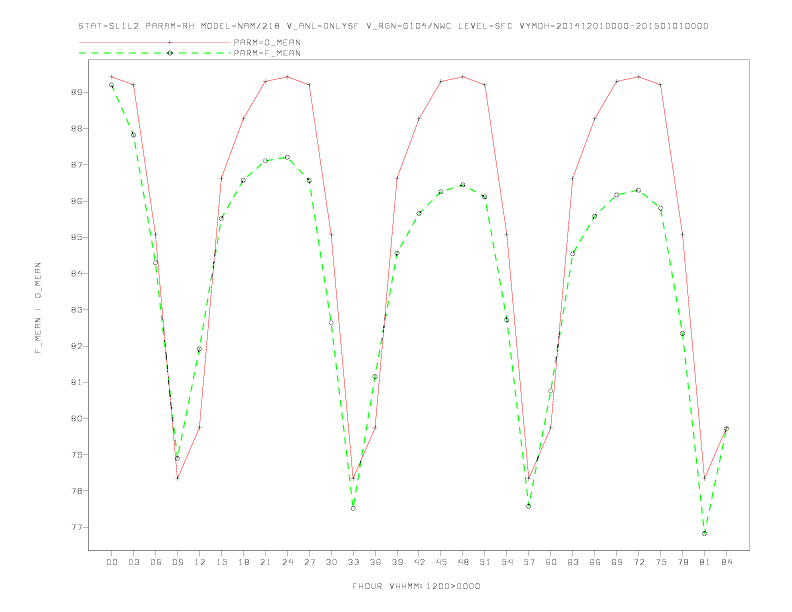Click the y-axis tick label 89
The width and height of the screenshot is (792, 612).
[x=76, y=92]
